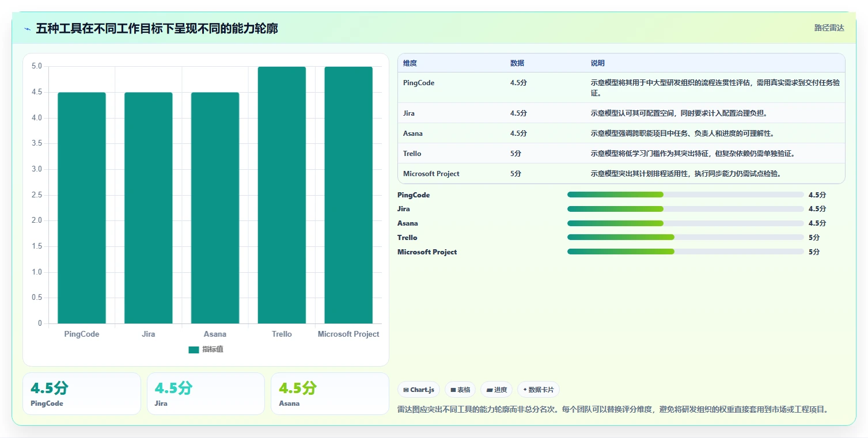Select the footer note starting 雷达图应突出
868x438 pixels.
[613, 410]
